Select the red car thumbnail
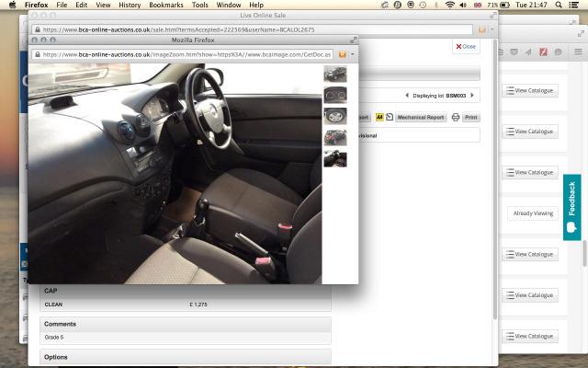 point(335,137)
